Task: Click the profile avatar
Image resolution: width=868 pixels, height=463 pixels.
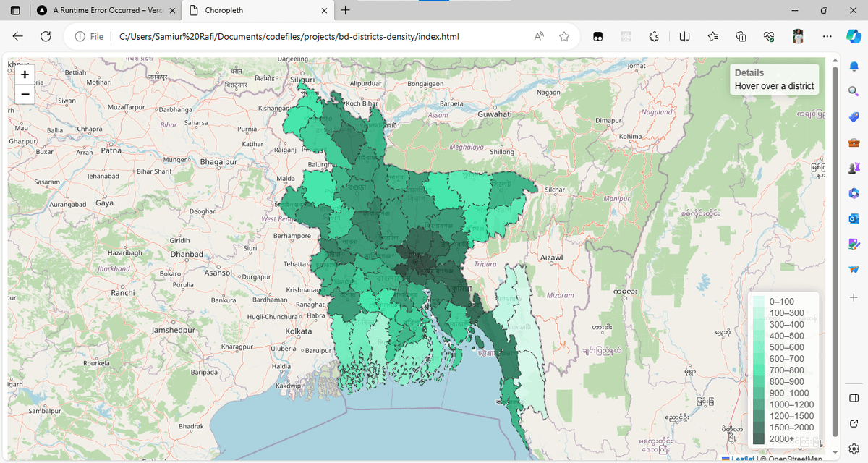Action: (797, 36)
